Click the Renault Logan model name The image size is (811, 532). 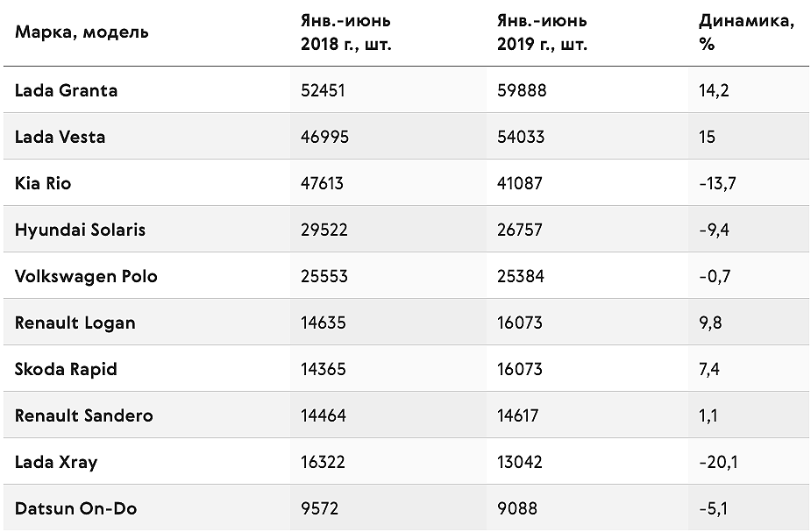[x=75, y=323]
